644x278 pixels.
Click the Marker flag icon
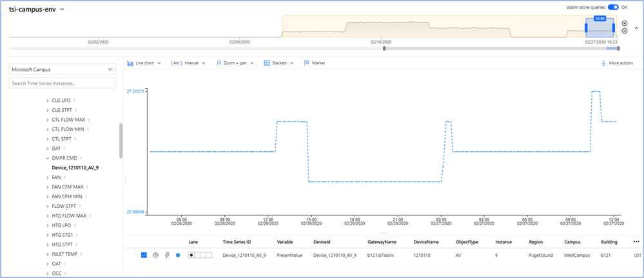click(306, 63)
